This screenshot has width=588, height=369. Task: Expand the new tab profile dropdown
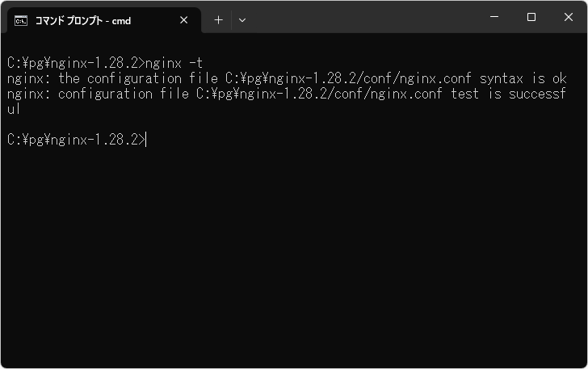pos(242,20)
